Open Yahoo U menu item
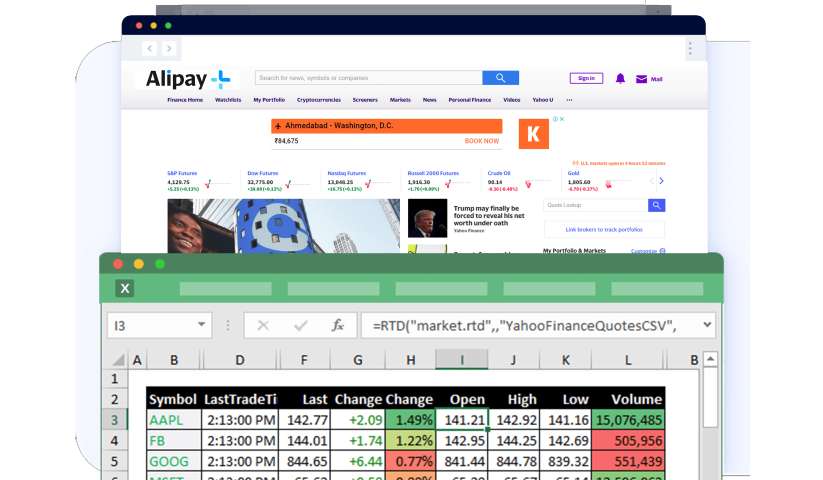The height and width of the screenshot is (480, 823). pyautogui.click(x=543, y=100)
